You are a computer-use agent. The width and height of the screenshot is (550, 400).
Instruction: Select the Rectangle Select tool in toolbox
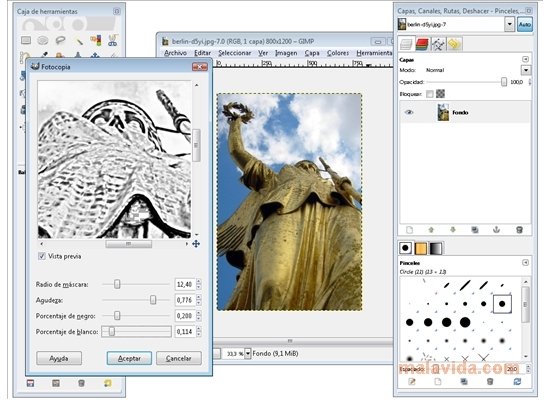tap(26, 40)
